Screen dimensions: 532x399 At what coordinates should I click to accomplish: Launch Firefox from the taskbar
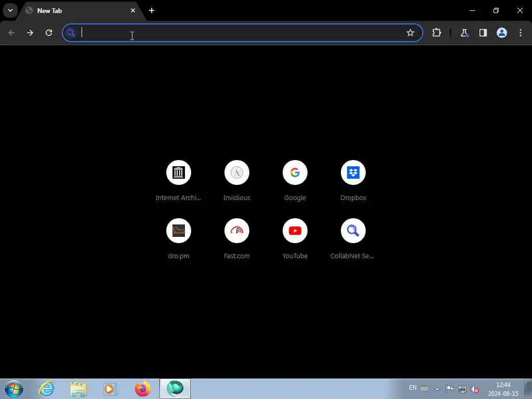[x=143, y=389]
